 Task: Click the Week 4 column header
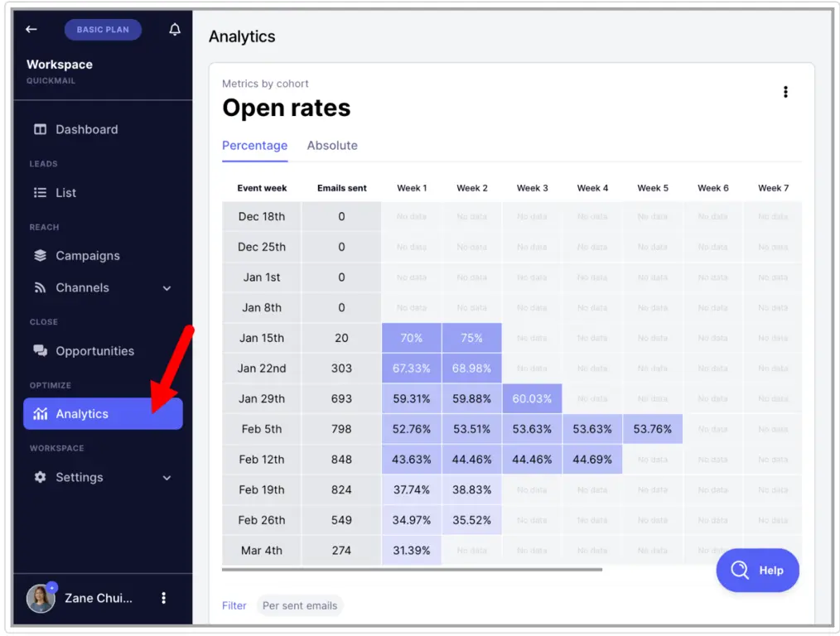tap(592, 188)
